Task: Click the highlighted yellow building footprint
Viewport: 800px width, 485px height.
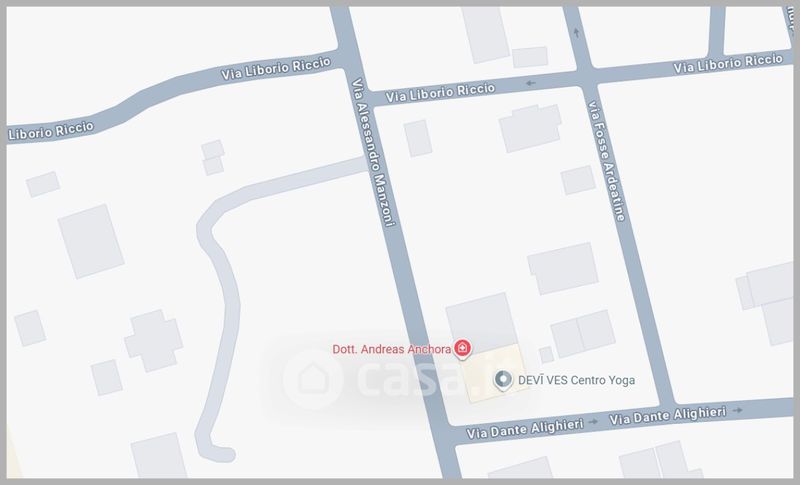Action: pyautogui.click(x=495, y=373)
